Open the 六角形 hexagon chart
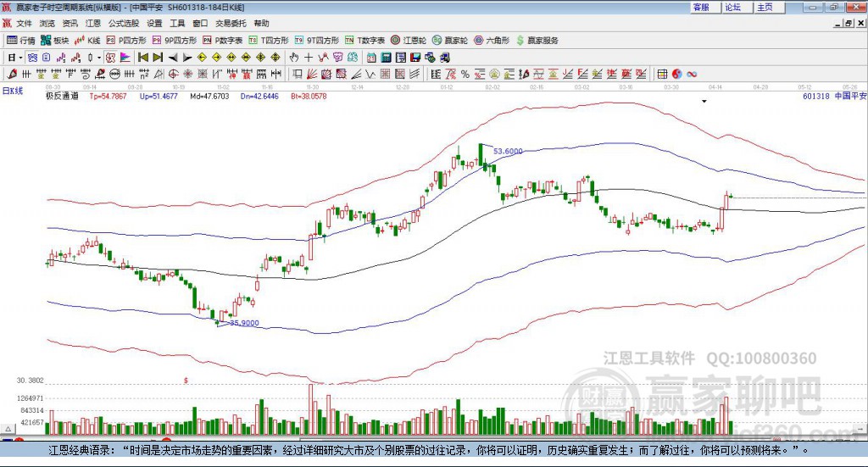The height and width of the screenshot is (467, 868). pos(492,41)
